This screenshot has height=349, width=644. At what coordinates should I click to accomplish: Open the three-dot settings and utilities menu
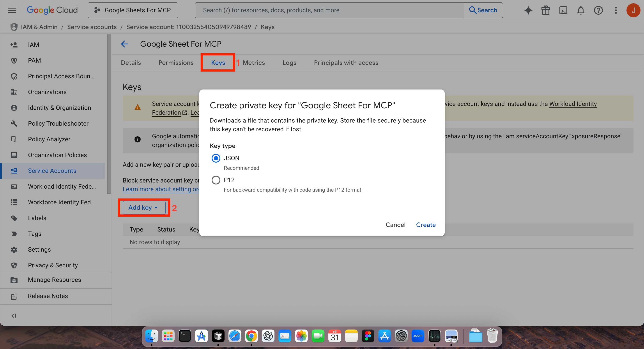coord(616,10)
